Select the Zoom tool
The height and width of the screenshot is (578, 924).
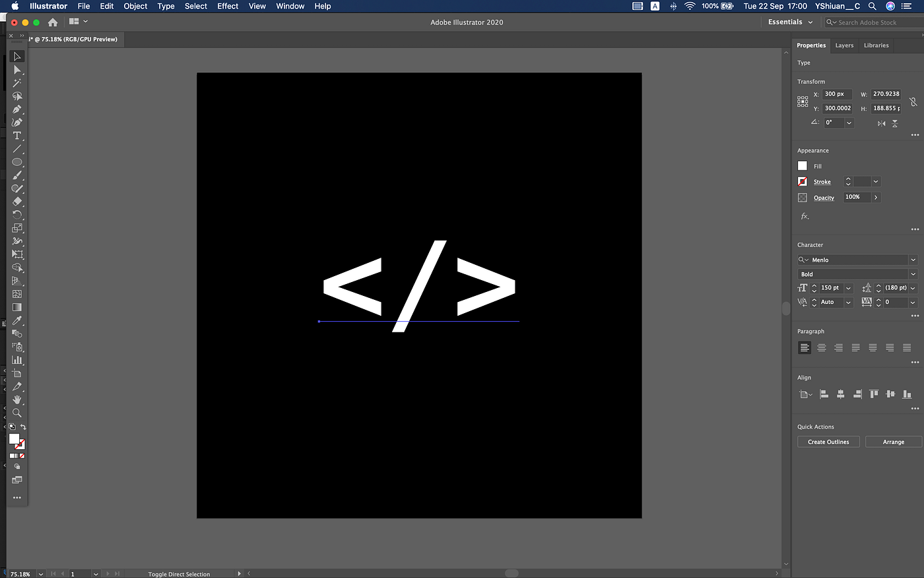[x=17, y=413]
